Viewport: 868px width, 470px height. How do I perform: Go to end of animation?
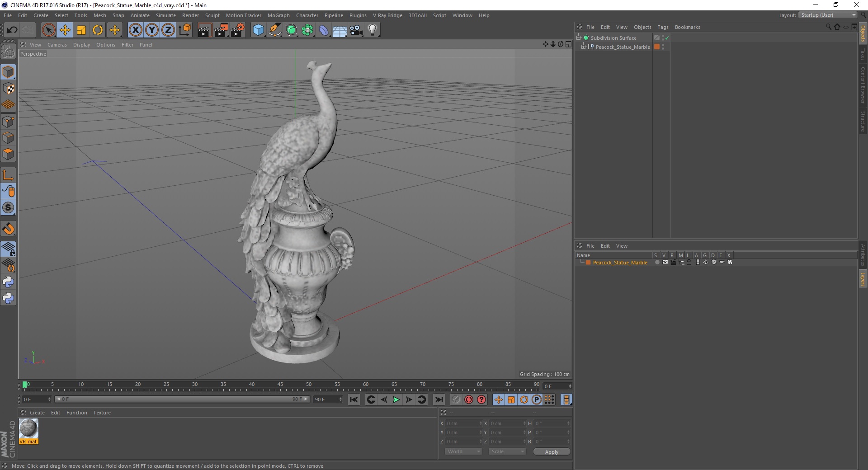click(x=439, y=399)
